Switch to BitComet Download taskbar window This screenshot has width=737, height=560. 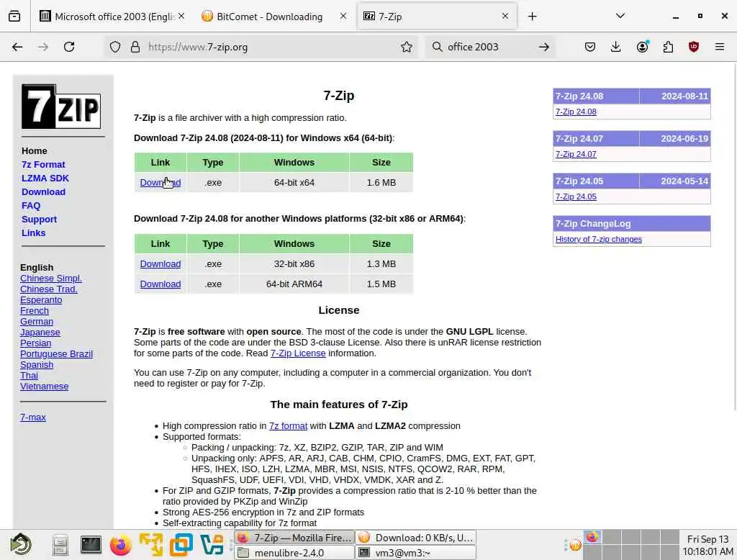click(417, 538)
